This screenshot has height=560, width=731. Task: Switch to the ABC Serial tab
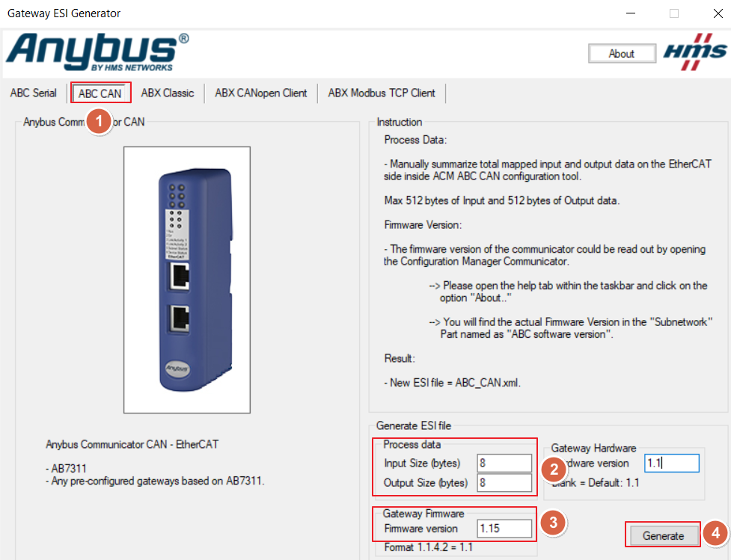point(34,93)
